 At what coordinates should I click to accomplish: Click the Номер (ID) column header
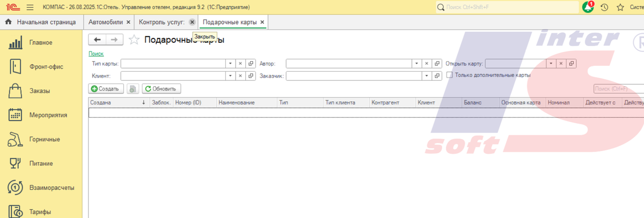click(x=195, y=102)
